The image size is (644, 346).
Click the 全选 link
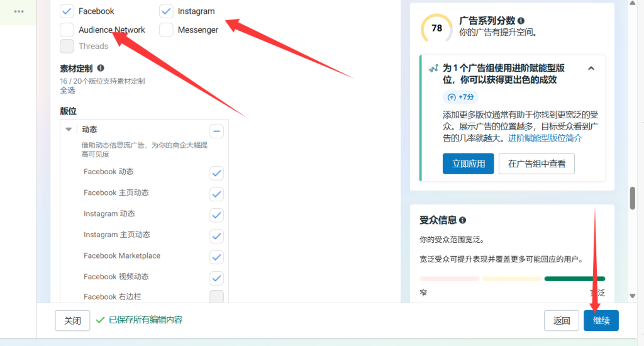(67, 90)
